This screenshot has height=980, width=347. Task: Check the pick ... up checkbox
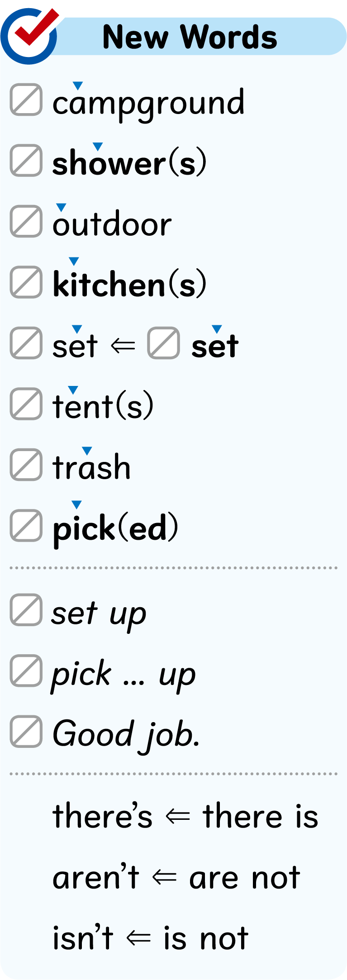click(x=26, y=671)
